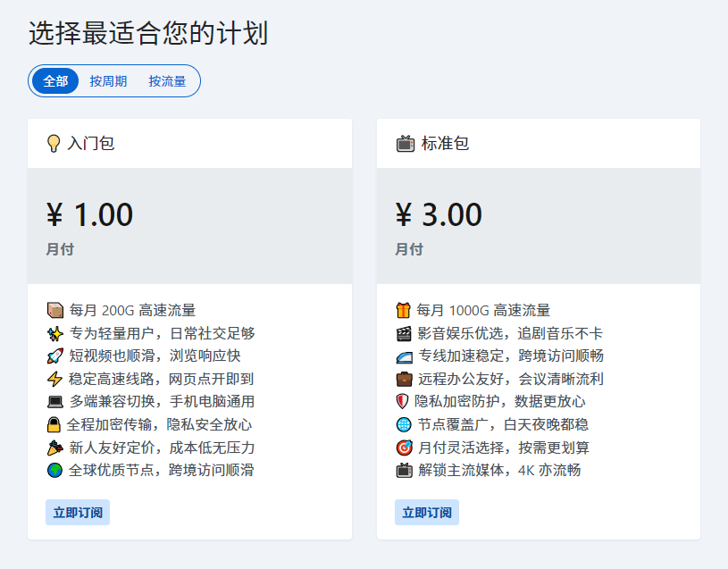Click the lightning bolt icon next to 稳定高速线路
Screen dimensions: 728x569
[55, 379]
